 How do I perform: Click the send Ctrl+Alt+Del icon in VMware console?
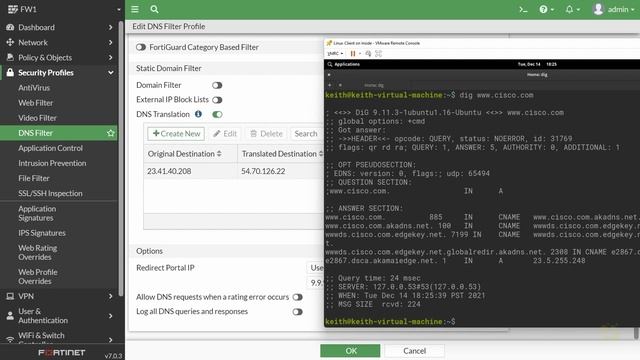pyautogui.click(x=368, y=53)
